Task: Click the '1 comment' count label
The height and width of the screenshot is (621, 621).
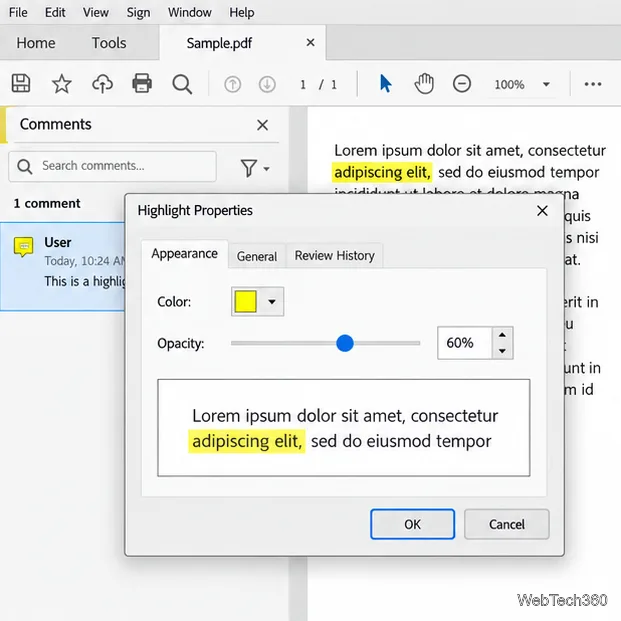Action: tap(47, 203)
